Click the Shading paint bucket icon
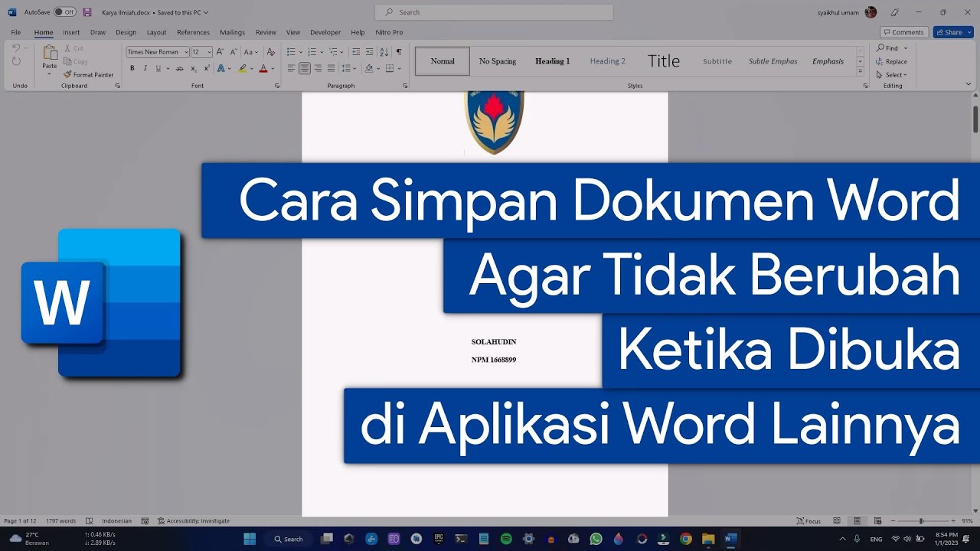 pos(368,68)
